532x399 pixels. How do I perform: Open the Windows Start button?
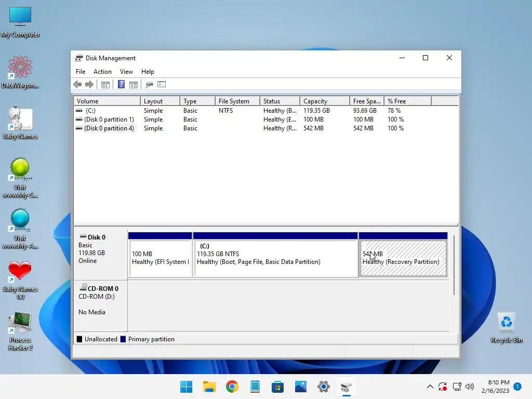coord(187,387)
